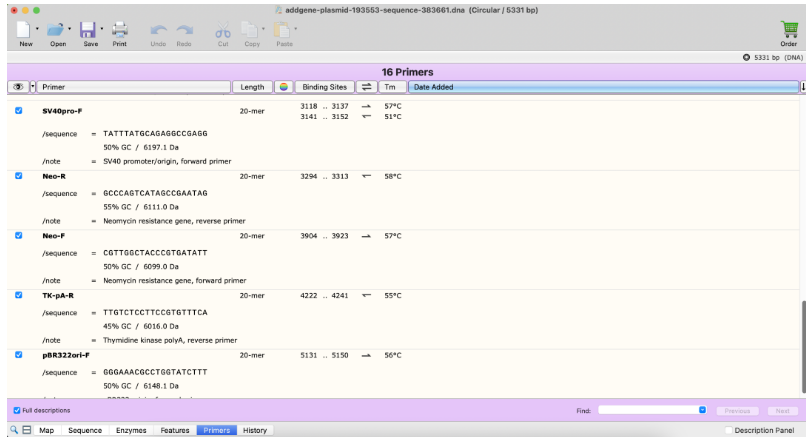Viewport: 810px width, 441px height.
Task: Uncheck the TK-pA-R primer checkbox
Action: (x=19, y=295)
